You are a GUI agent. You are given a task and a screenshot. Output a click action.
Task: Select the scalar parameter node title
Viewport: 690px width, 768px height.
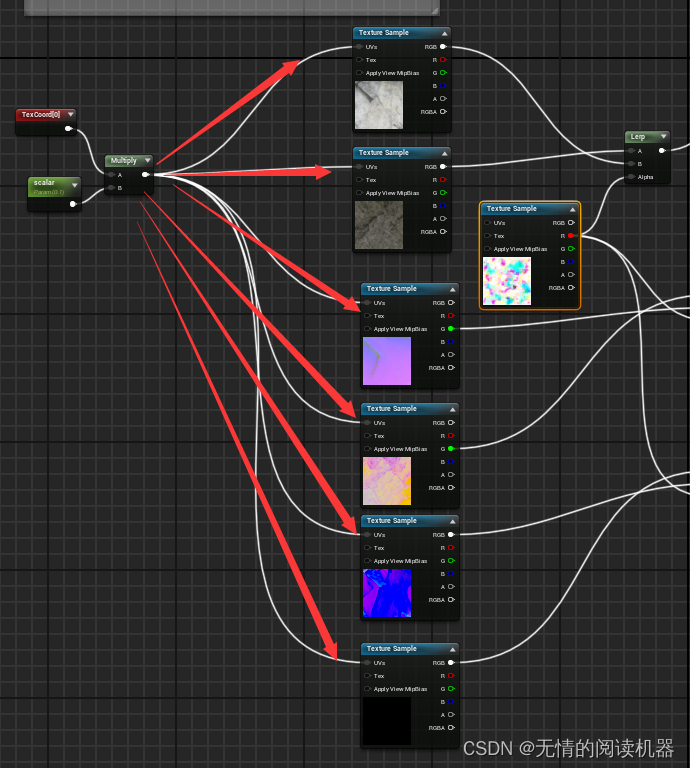tap(44, 182)
